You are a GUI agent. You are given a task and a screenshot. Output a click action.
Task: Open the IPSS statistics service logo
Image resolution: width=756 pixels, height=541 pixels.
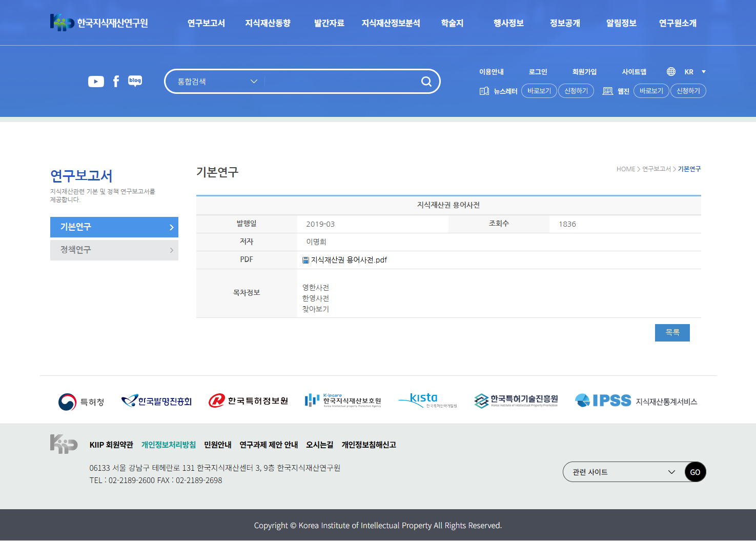click(636, 401)
